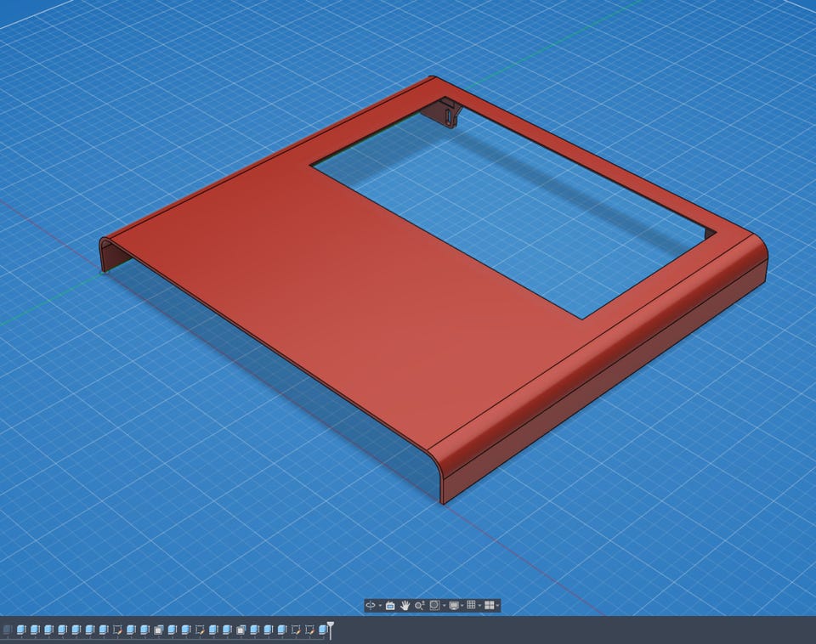Click the Zoom Window/Fit icon

coord(434,605)
